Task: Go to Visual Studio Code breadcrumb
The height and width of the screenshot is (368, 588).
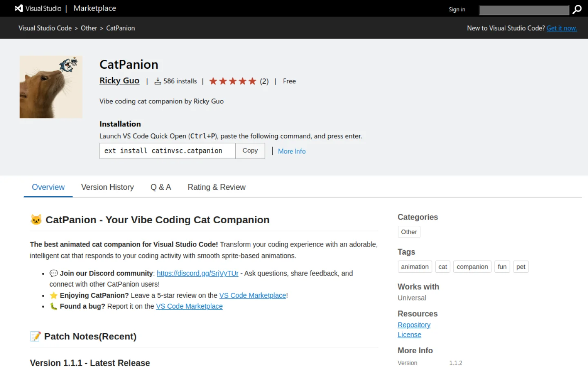Action: pos(45,28)
